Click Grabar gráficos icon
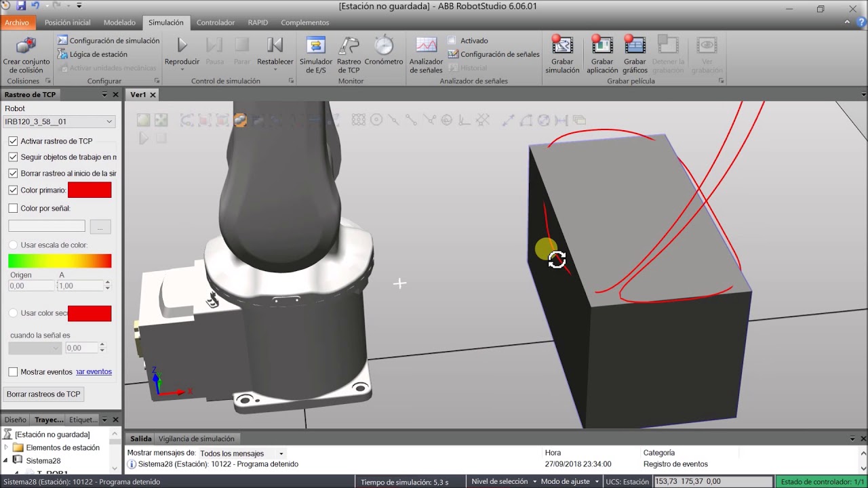The width and height of the screenshot is (868, 488). 635,45
